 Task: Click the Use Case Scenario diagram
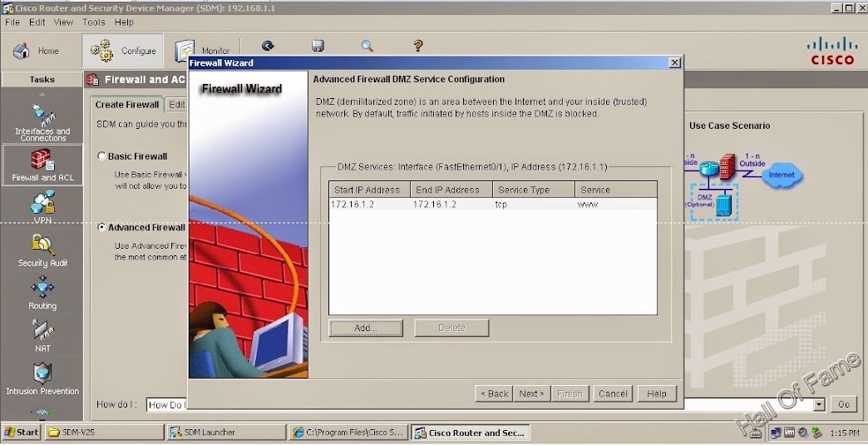click(743, 186)
